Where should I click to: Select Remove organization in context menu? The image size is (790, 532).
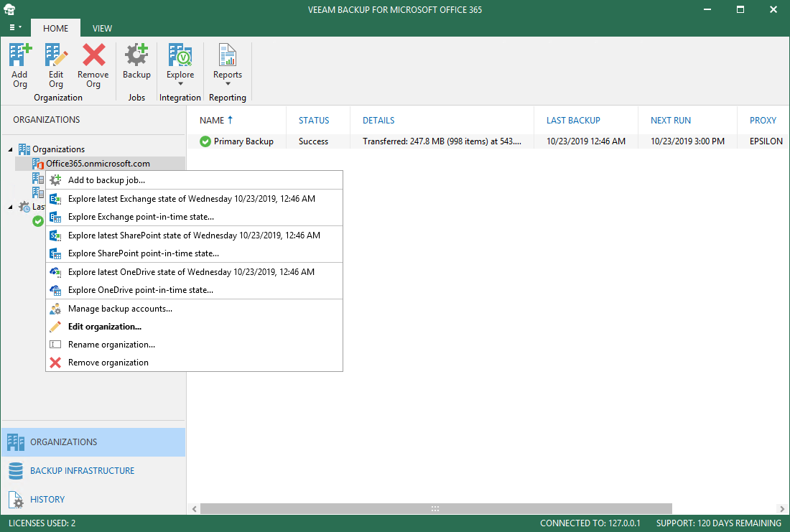(195, 363)
